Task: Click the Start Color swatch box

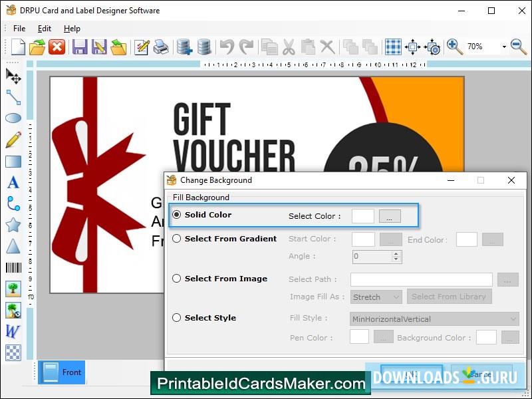Action: coord(363,239)
